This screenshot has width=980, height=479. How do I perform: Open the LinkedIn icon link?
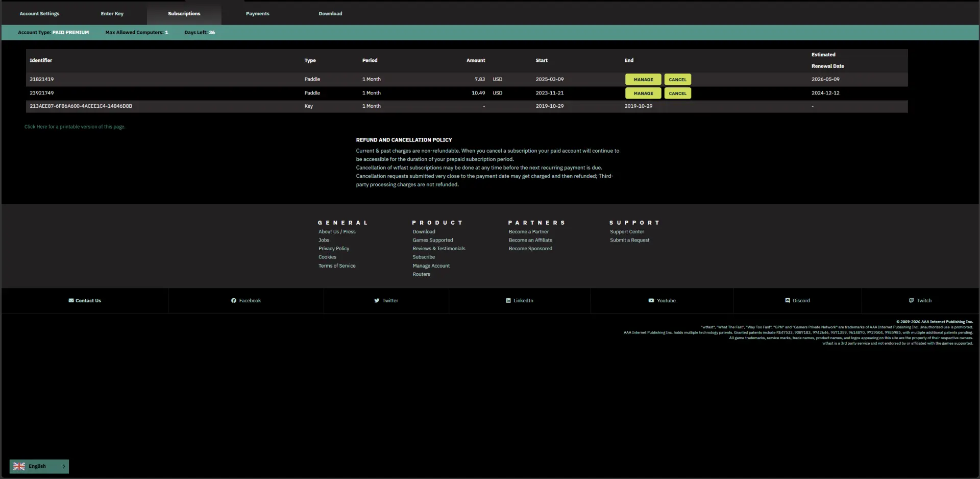508,301
